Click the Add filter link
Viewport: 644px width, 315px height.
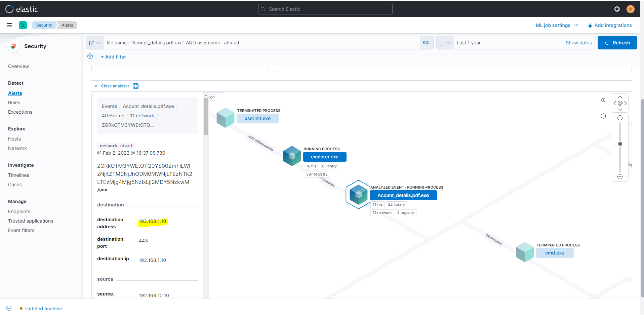[114, 57]
